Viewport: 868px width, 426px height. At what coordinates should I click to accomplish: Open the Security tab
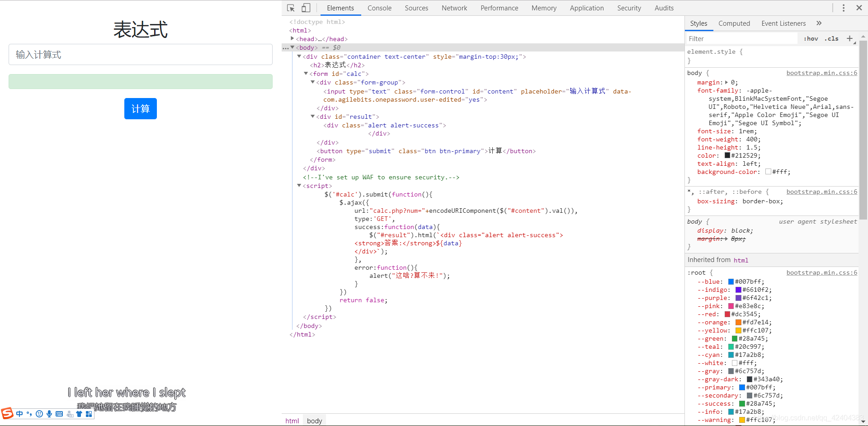tap(629, 8)
